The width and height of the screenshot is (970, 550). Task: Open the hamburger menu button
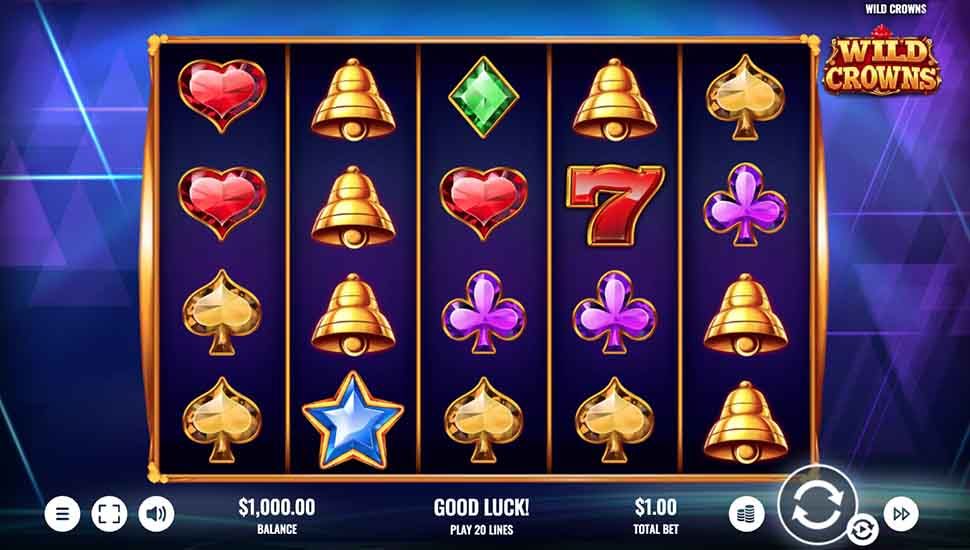pyautogui.click(x=62, y=513)
